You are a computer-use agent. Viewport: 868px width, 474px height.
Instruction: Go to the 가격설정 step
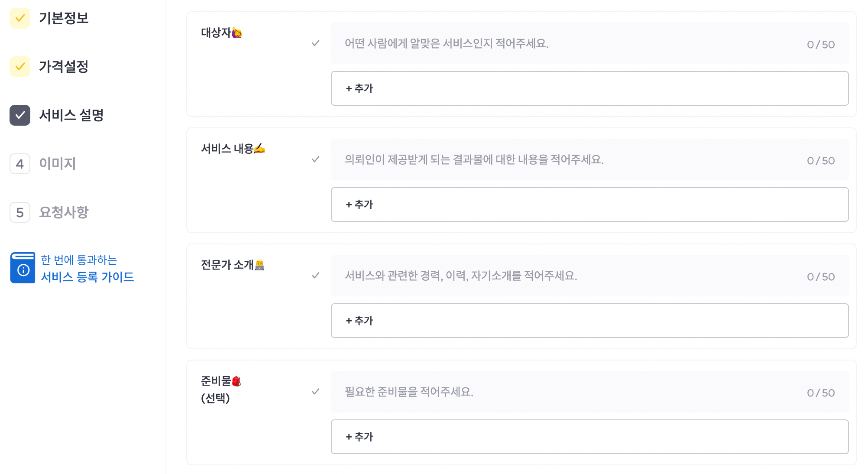[64, 67]
